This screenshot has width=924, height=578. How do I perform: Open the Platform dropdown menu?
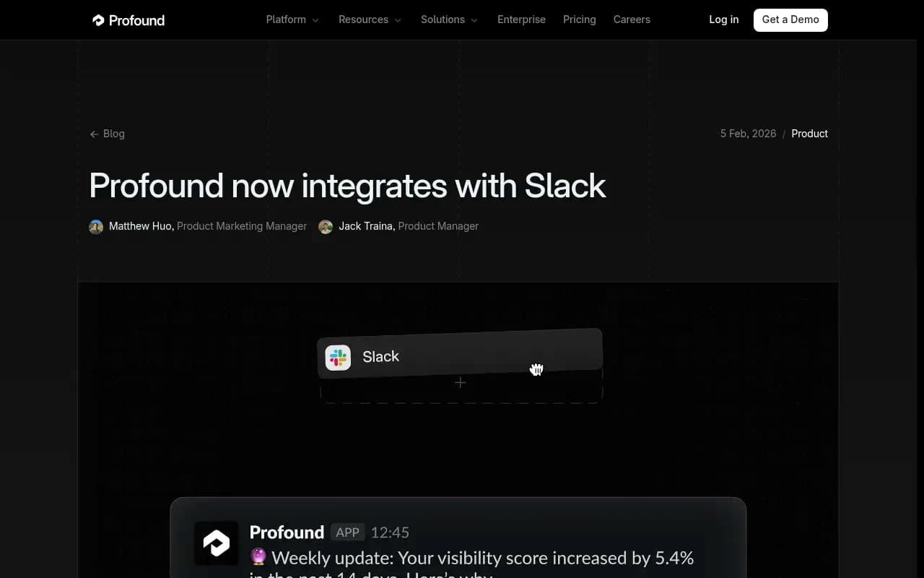(x=292, y=20)
